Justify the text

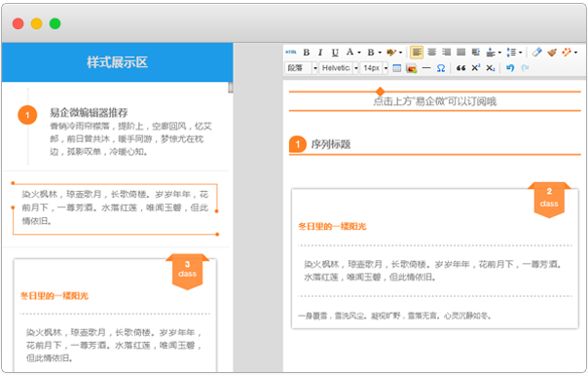point(460,53)
